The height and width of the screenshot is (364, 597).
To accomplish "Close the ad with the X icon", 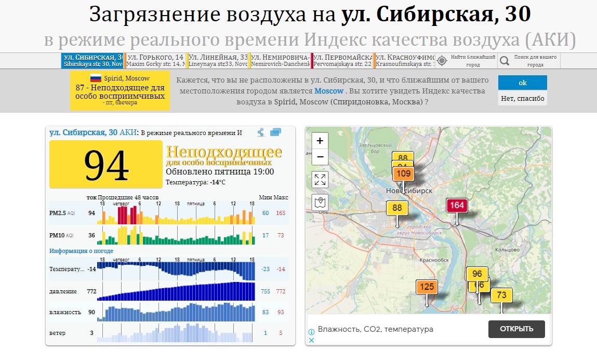I will [x=311, y=340].
